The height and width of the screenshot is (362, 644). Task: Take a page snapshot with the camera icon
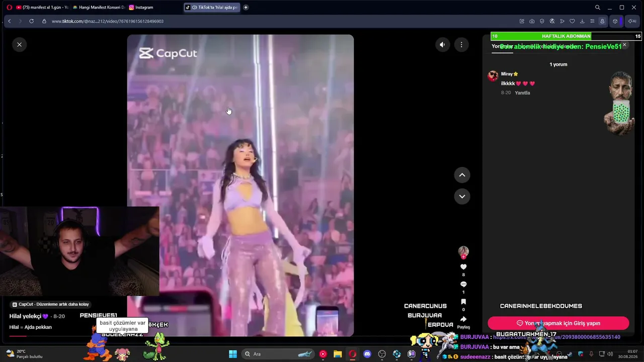point(532,21)
